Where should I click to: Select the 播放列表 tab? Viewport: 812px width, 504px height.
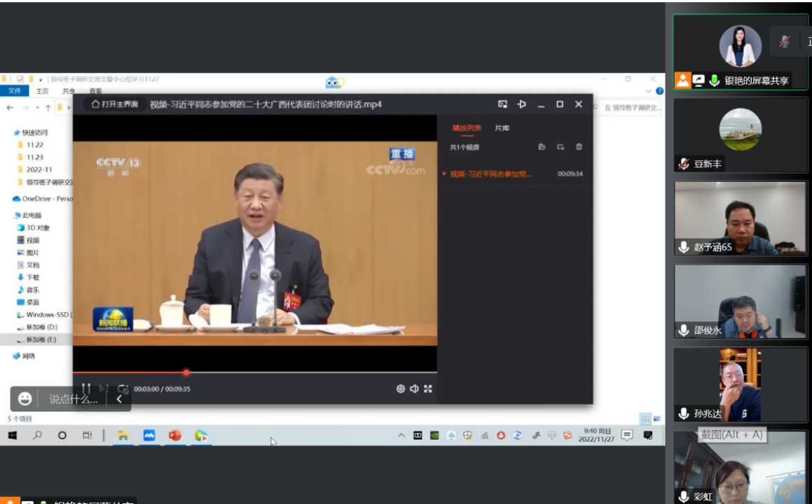pos(467,128)
